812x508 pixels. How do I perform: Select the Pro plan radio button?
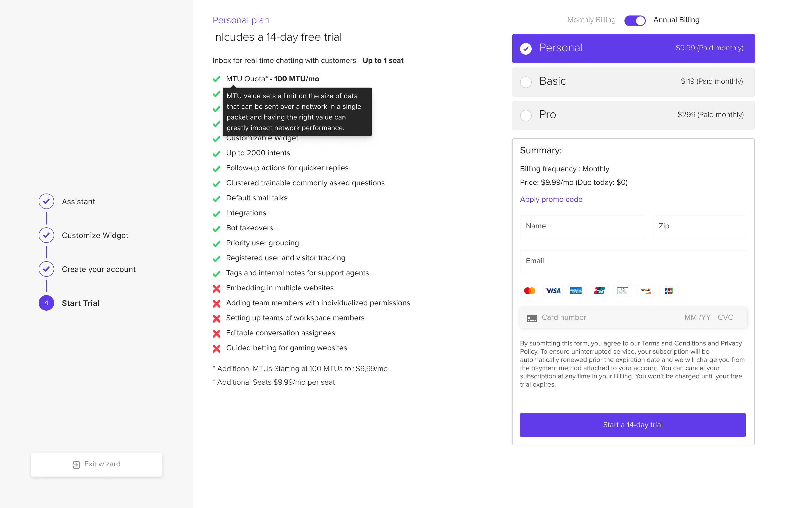526,115
